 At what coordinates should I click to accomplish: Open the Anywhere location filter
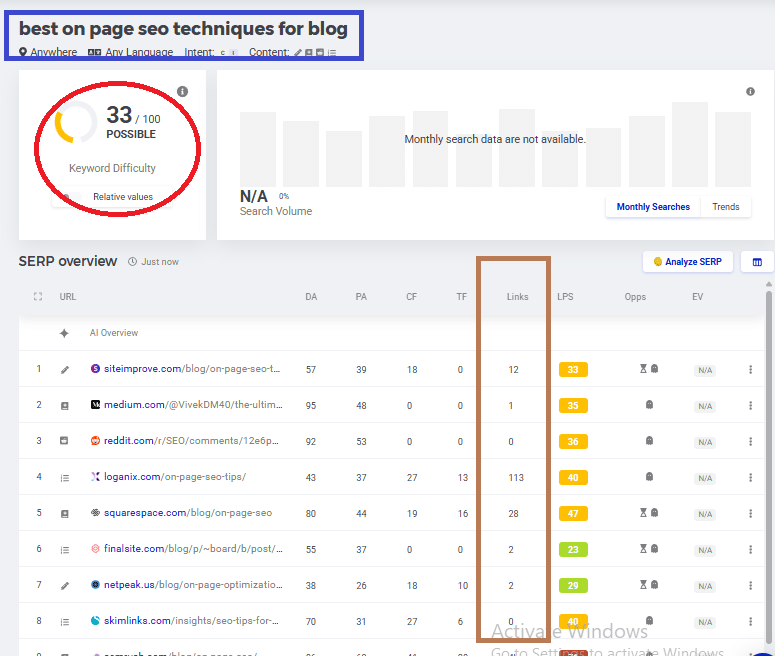48,52
